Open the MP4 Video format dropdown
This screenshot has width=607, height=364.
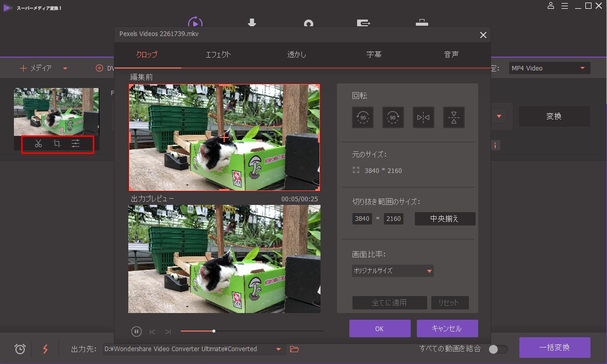549,68
